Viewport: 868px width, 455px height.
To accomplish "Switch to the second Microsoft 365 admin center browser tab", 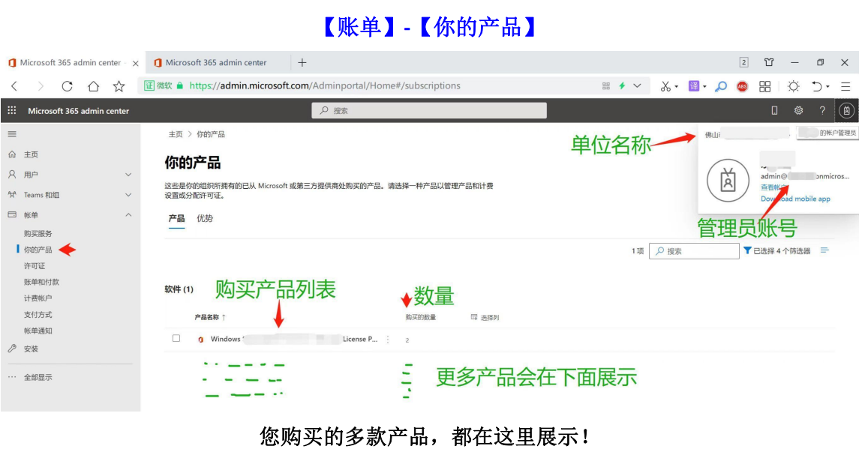I will pyautogui.click(x=217, y=62).
